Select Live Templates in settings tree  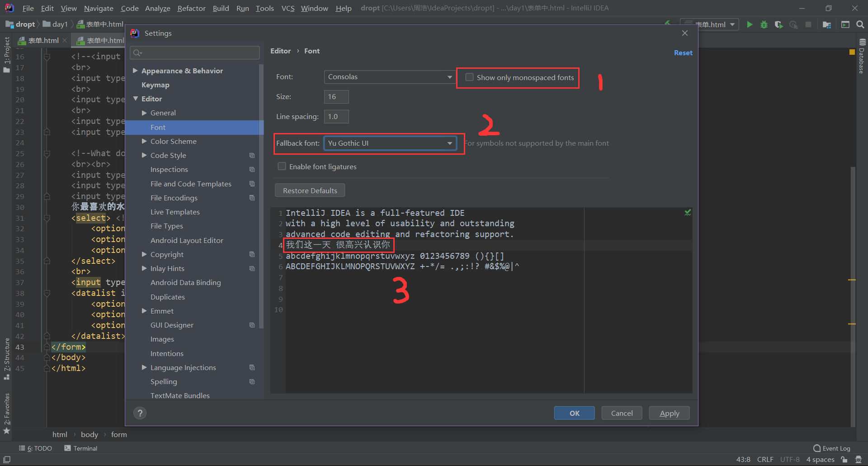[175, 212]
